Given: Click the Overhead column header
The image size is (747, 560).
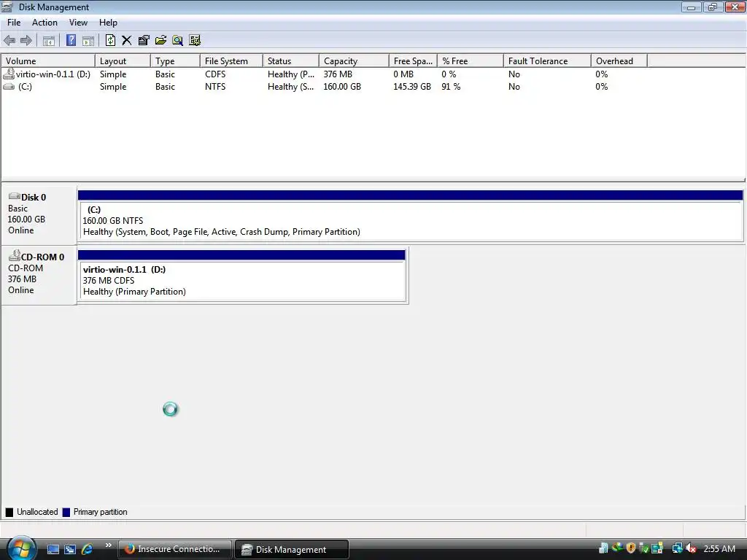Looking at the screenshot, I should [619, 61].
